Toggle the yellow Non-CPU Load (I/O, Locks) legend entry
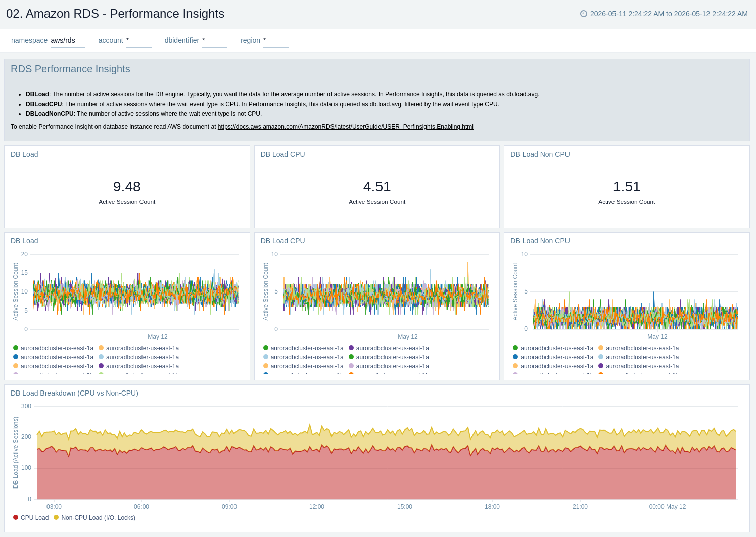 pos(94,518)
